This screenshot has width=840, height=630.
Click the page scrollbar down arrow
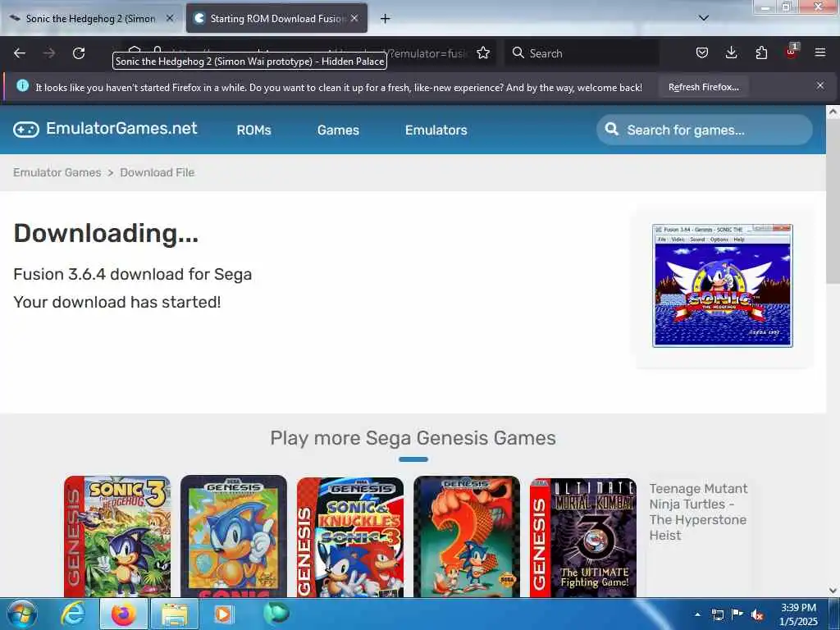click(x=833, y=591)
